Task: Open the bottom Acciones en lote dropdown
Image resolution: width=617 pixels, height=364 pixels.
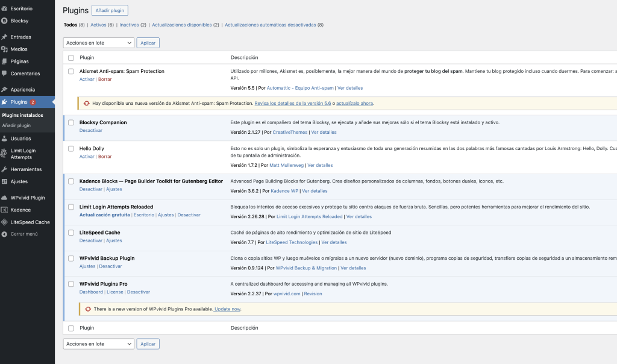Action: point(98,344)
